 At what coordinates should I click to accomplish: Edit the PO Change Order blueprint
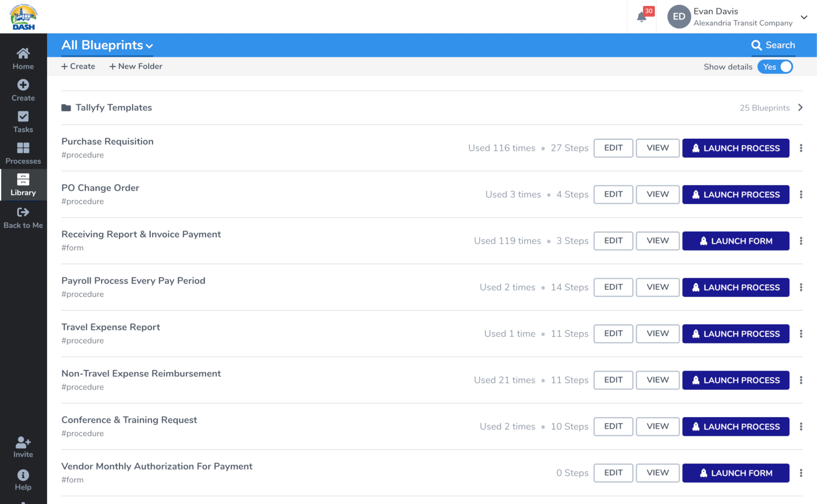(x=613, y=195)
